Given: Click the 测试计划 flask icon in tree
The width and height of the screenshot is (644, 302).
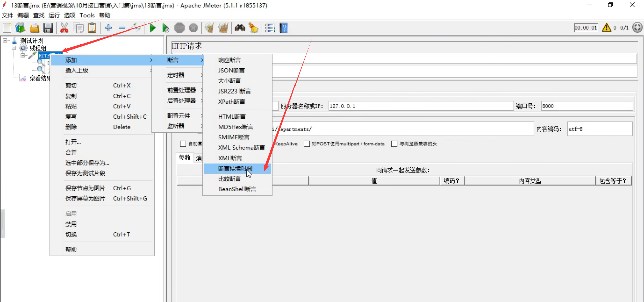Looking at the screenshot, I should (14, 41).
